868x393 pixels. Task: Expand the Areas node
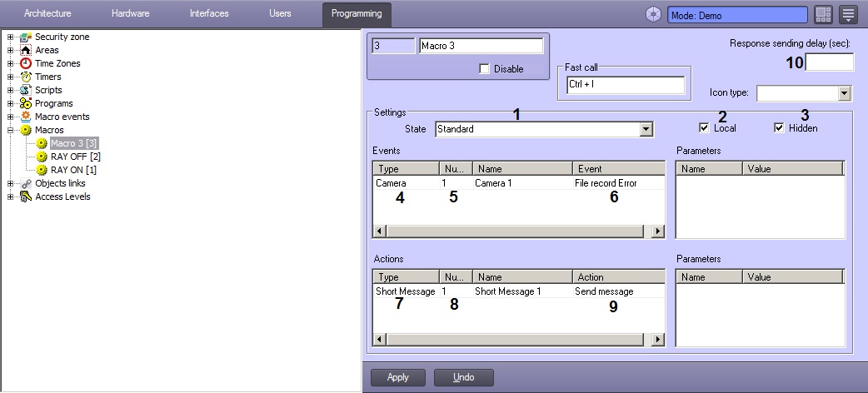click(x=10, y=50)
